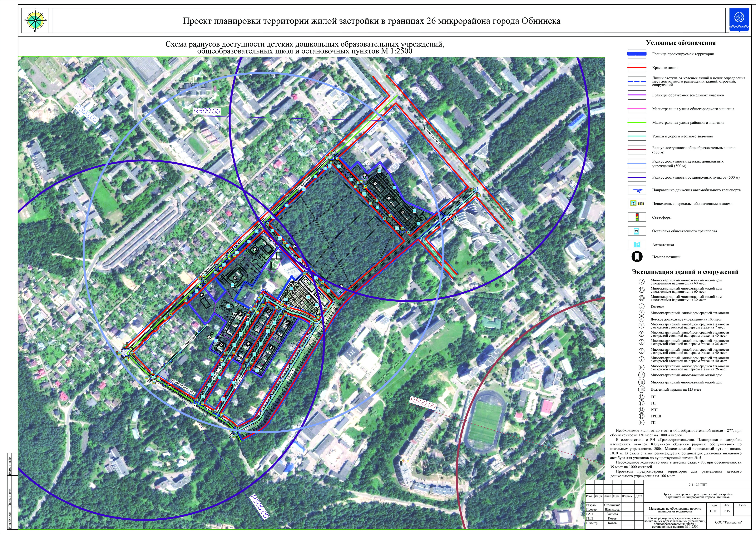Click the black position number '1' icon
The height and width of the screenshot is (534, 756).
pyautogui.click(x=637, y=257)
